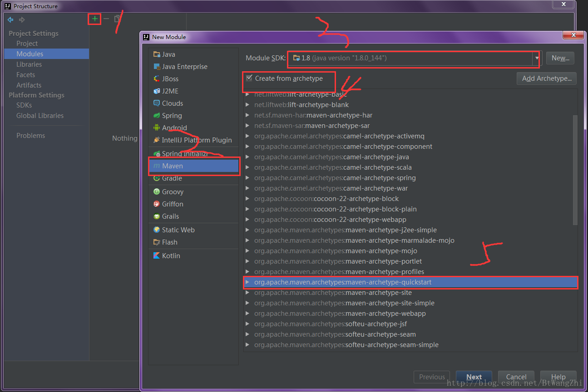
Task: Click the minus remove icon in Project Structure toolbar
Action: point(106,19)
